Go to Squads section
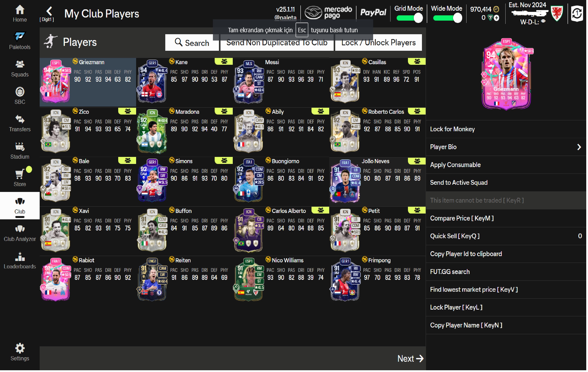This screenshot has height=372, width=588. [20, 65]
